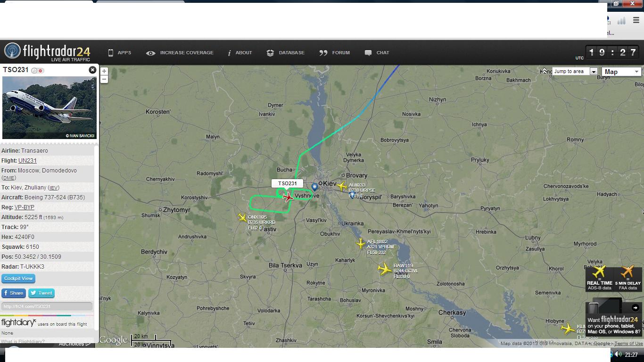Zoom out on the map
The width and height of the screenshot is (644, 362).
(104, 79)
